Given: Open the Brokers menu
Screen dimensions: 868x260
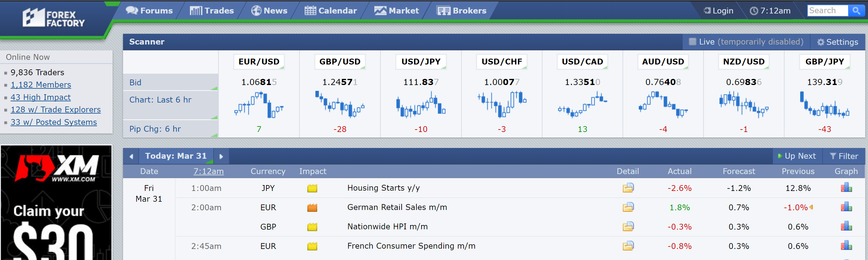Looking at the screenshot, I should tap(461, 10).
